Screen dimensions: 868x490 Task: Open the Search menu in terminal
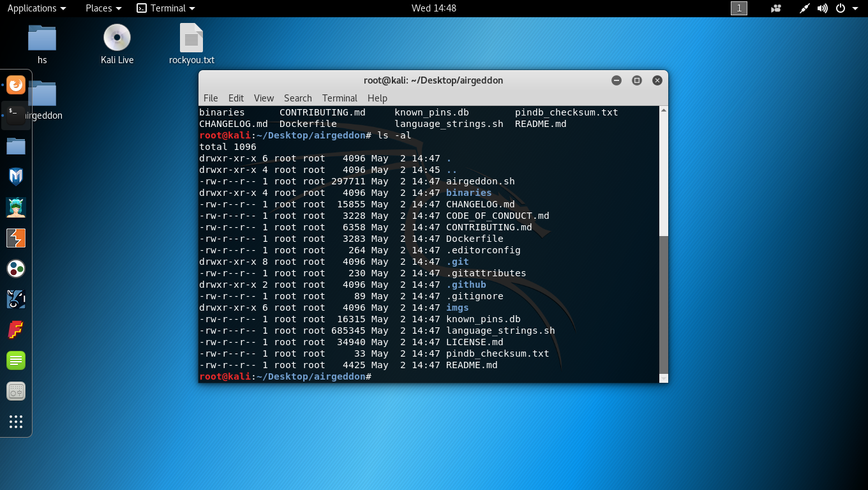[x=298, y=98]
